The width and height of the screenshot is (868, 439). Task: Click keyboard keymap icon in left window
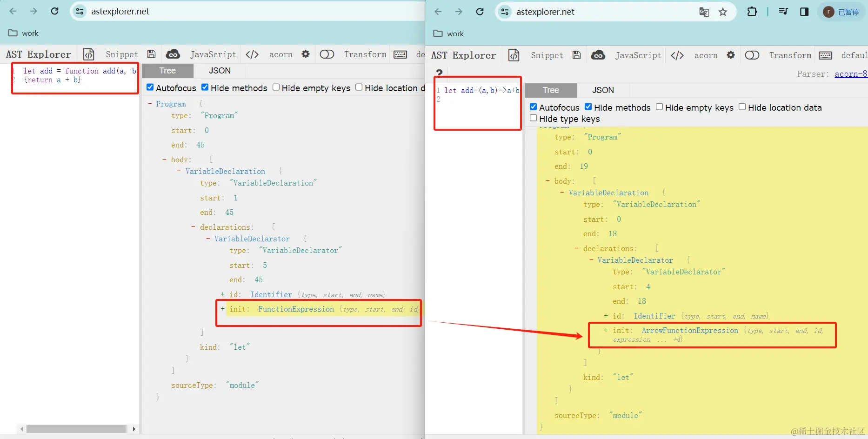click(x=400, y=54)
